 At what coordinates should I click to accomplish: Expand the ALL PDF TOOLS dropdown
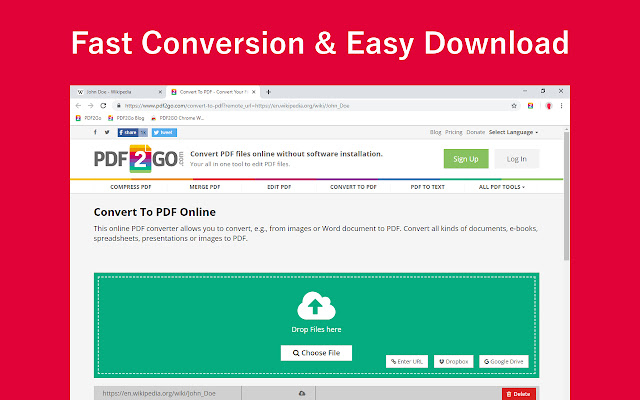502,187
